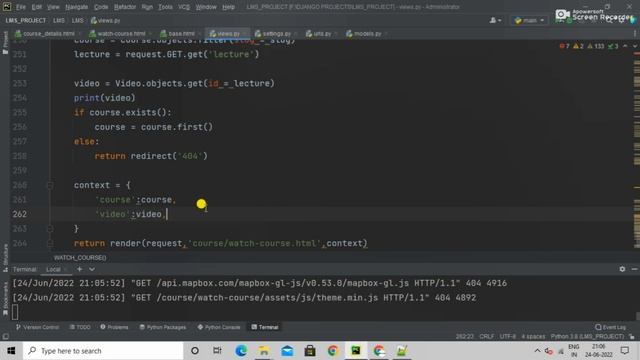Open PyCharm icon on the taskbar
Image resolution: width=640 pixels, height=360 pixels.
(356, 351)
